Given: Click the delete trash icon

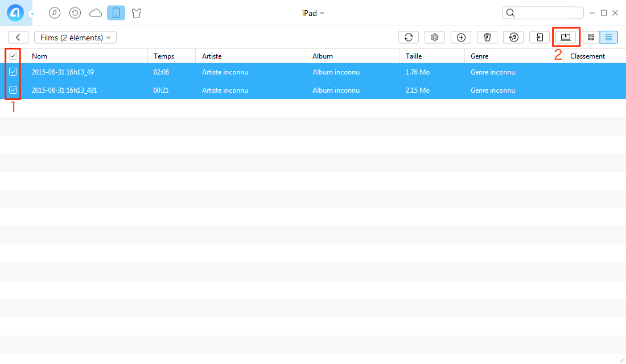Looking at the screenshot, I should point(487,37).
